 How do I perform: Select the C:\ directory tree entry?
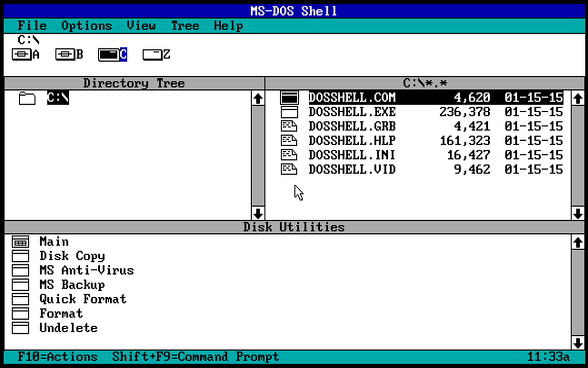point(58,98)
